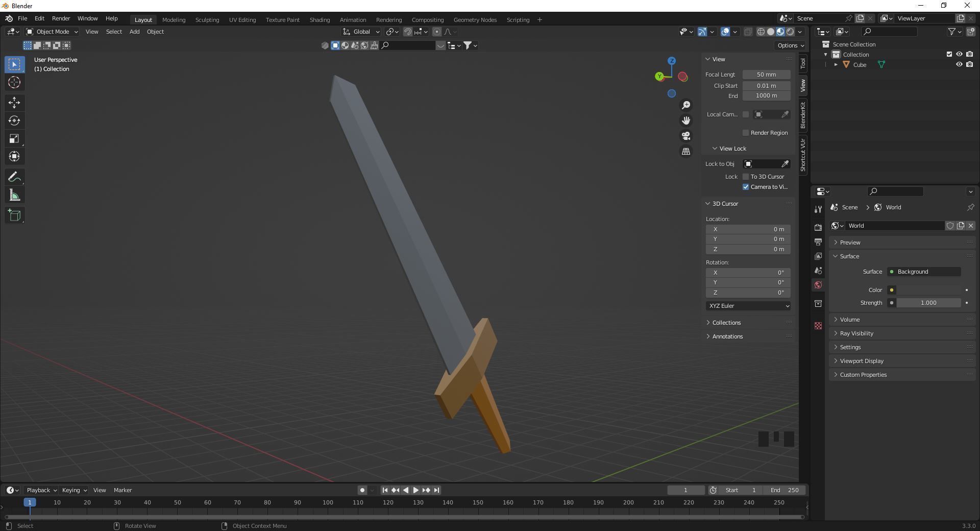Disable the Camera to View checkbox
The image size is (980, 531).
(746, 187)
